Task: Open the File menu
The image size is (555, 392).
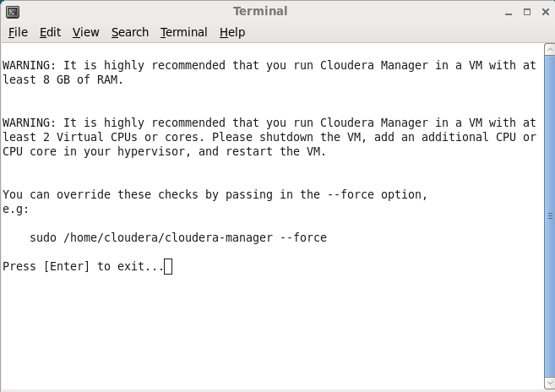Action: pyautogui.click(x=18, y=32)
